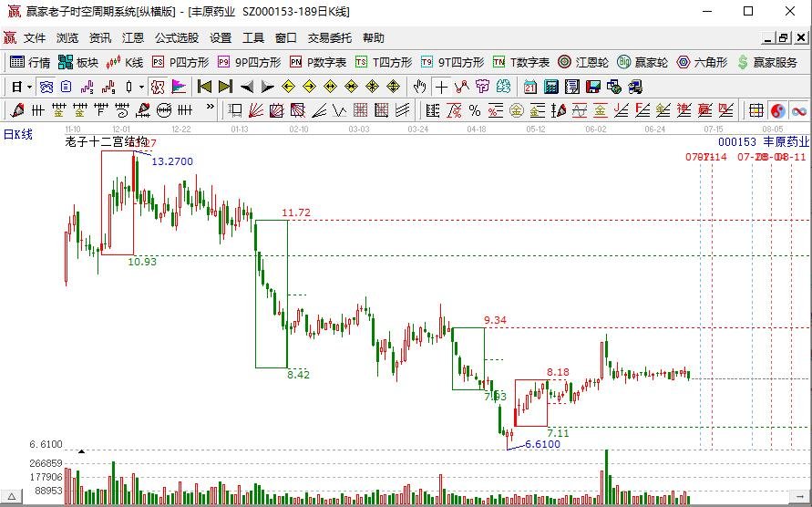Click the 6.6100 low price label

(543, 444)
